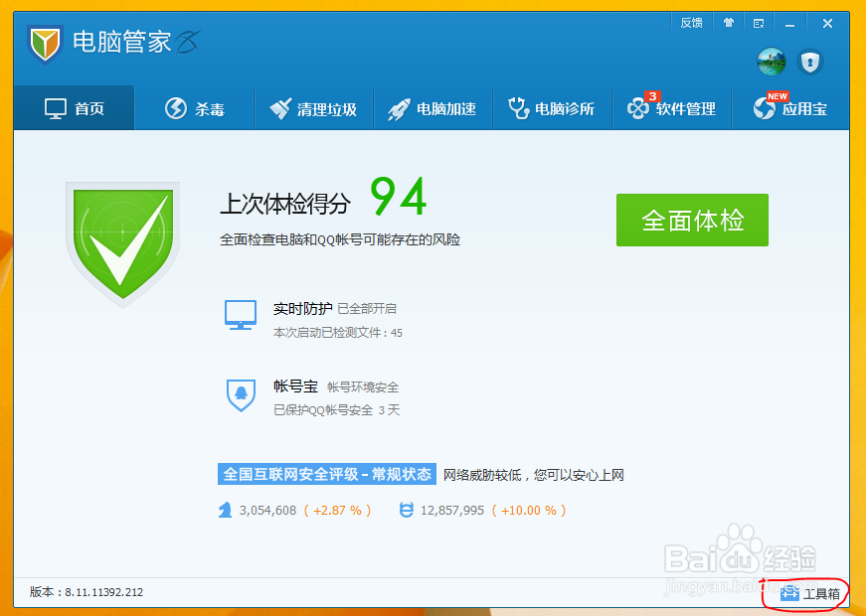Click the 反馈 feedback link
Viewport: 866px width, 616px height.
(691, 23)
